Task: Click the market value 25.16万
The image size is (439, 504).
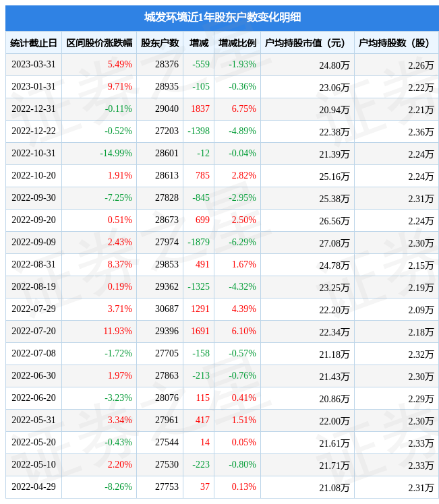Action: pyautogui.click(x=334, y=177)
